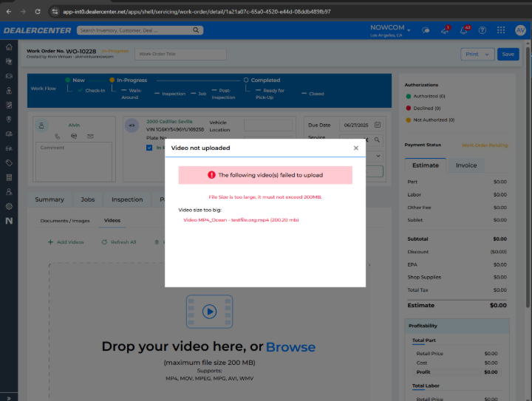Click the failed video filename testfile.org.mp4

[x=241, y=220]
